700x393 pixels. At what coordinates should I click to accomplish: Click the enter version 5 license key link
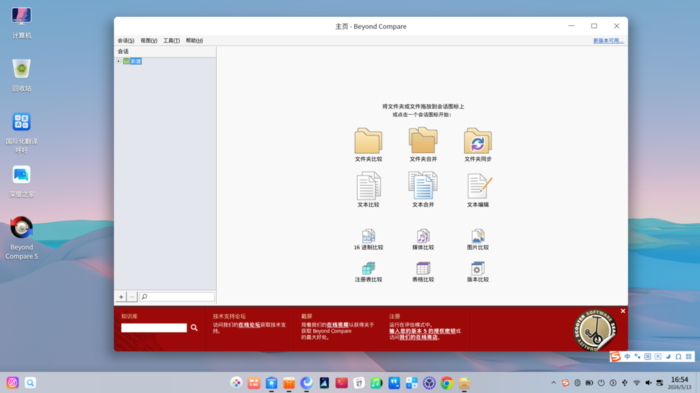[x=422, y=331]
